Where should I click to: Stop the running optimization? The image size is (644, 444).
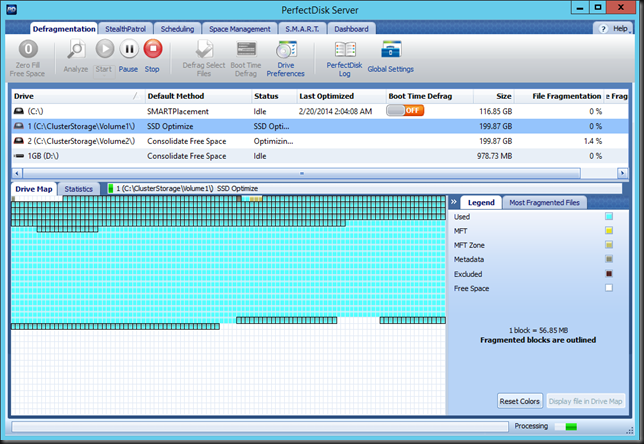(153, 49)
